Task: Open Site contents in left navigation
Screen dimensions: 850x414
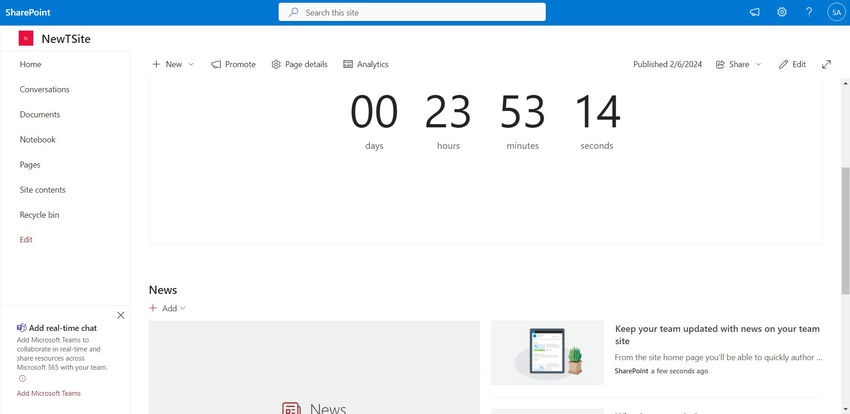Action: [42, 190]
